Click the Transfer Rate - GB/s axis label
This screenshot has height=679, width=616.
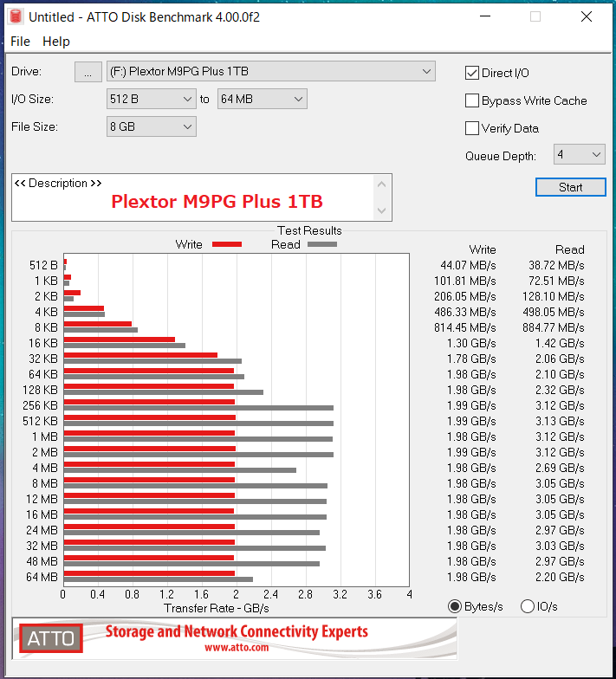coord(217,608)
